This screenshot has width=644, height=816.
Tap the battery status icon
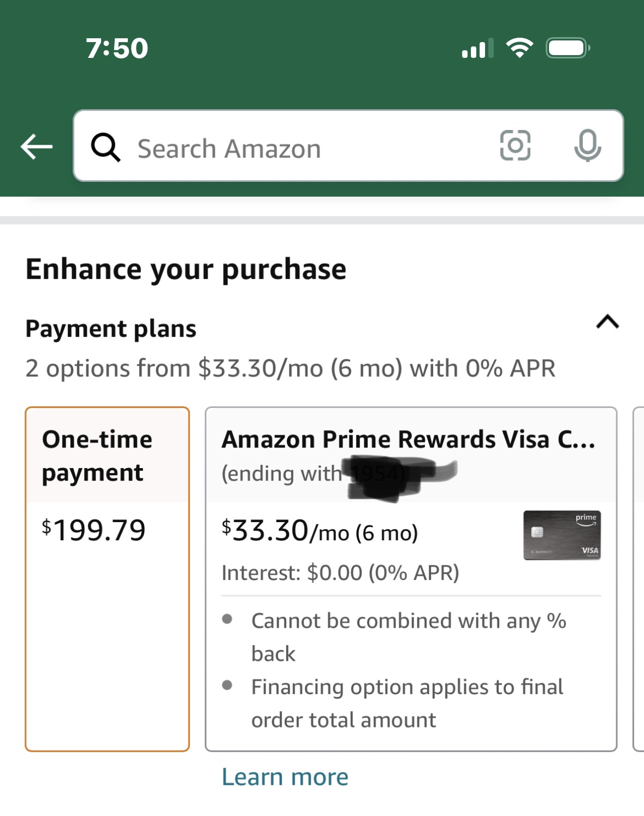pos(568,48)
